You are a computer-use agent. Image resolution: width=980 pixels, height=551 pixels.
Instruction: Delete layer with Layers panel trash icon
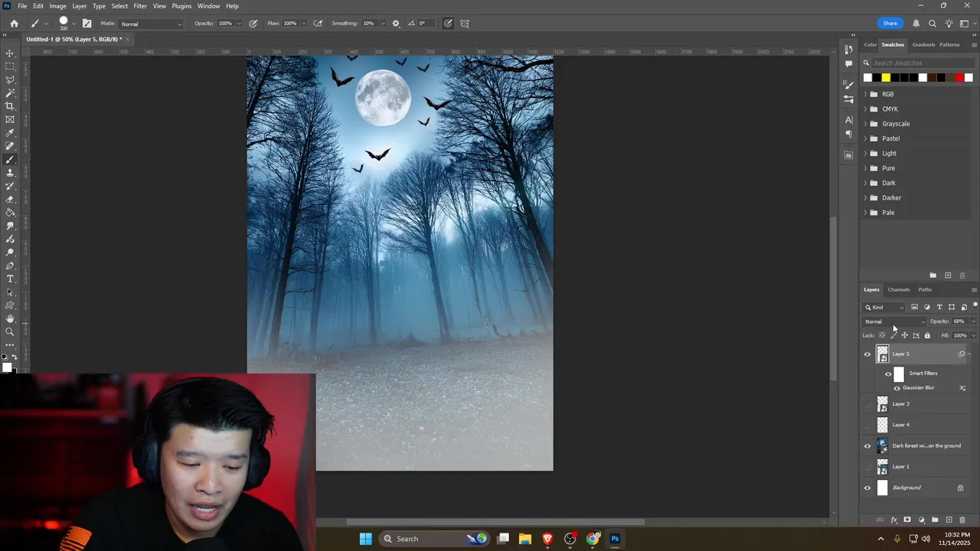point(962,520)
